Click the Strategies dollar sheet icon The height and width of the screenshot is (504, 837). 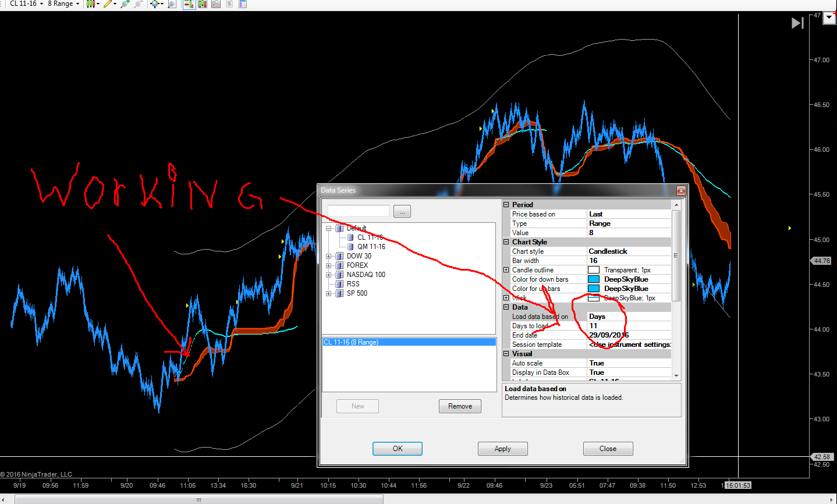(229, 3)
